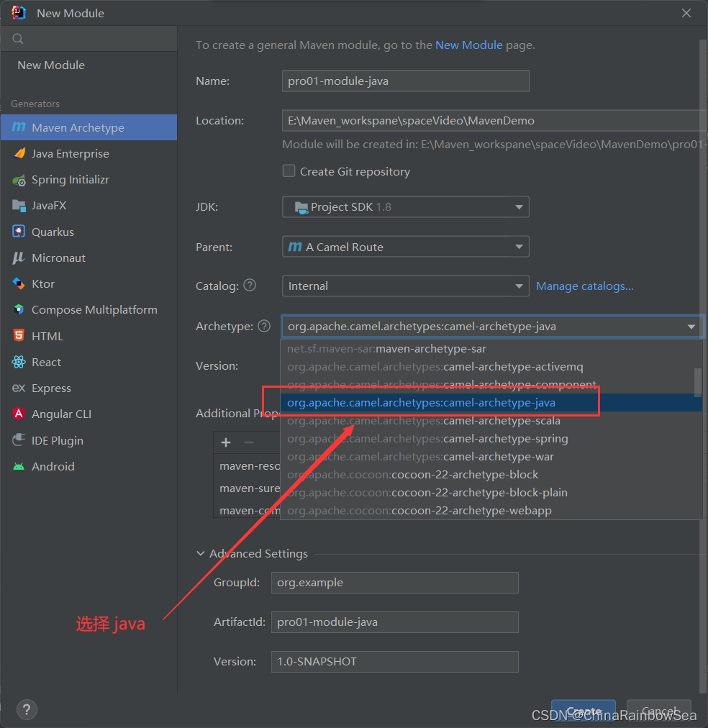Select camel-archetype-scala option

pos(491,421)
